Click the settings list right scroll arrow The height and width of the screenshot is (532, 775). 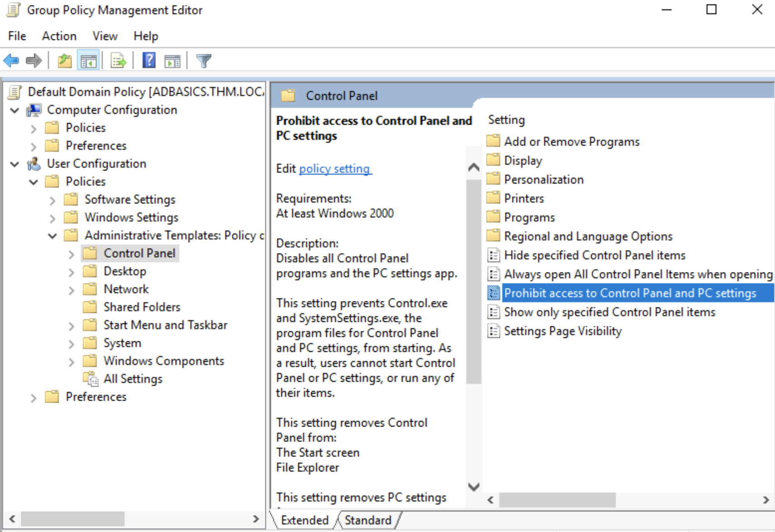(x=766, y=500)
